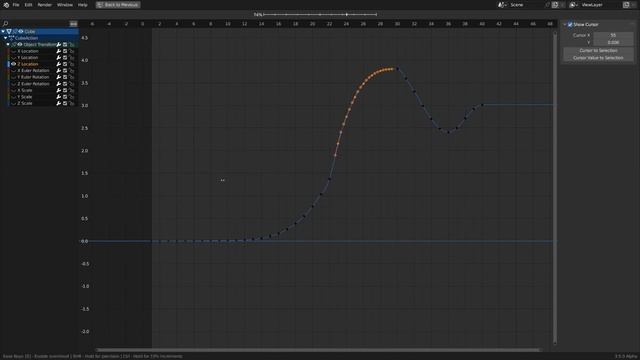
Task: Click the Y Euler Rotation wrench icon
Action: [58, 77]
